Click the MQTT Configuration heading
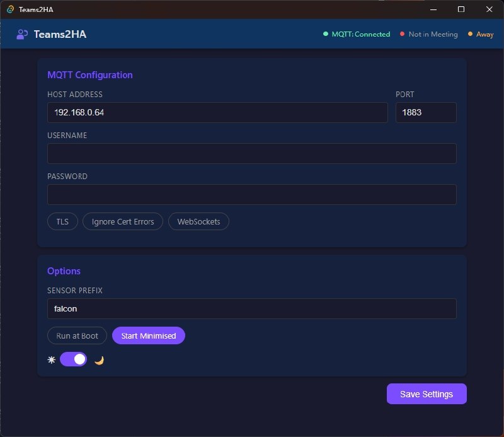 coord(90,75)
